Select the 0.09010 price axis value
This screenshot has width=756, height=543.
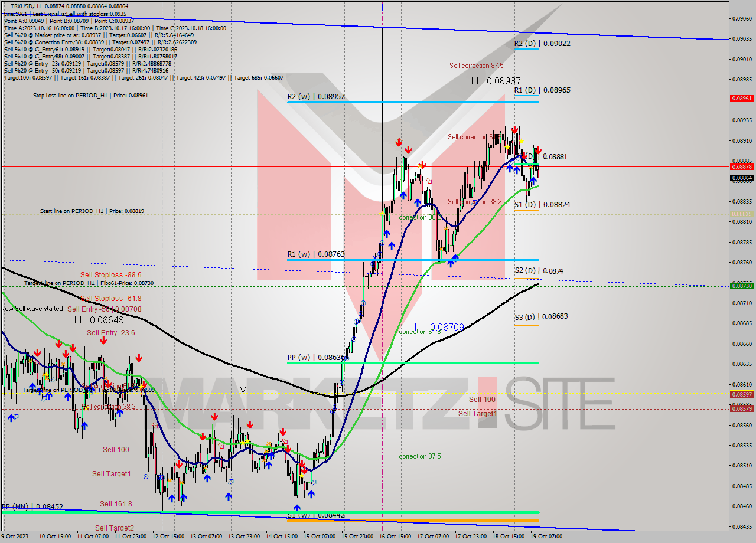coord(741,59)
